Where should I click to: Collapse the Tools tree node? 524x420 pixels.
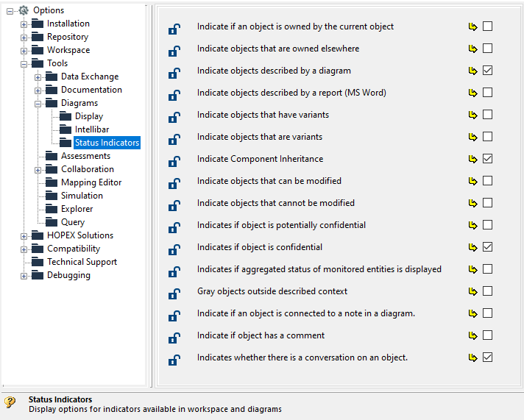coord(24,64)
